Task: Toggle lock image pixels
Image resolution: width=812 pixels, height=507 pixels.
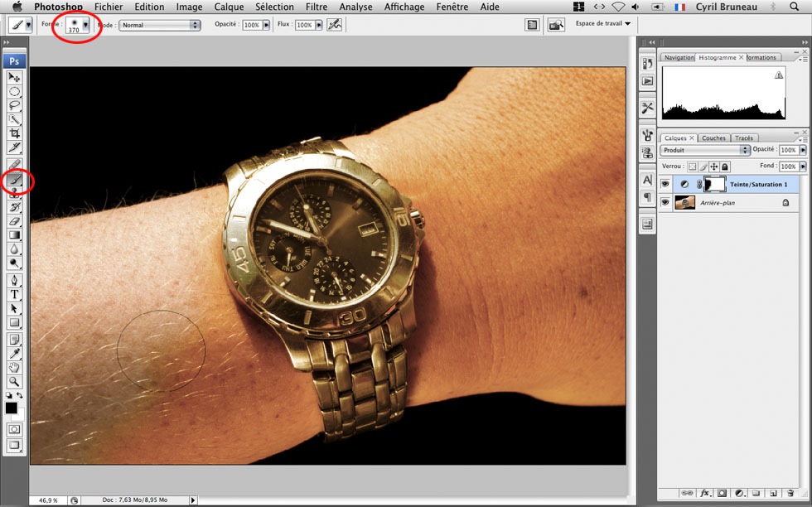Action: (703, 167)
